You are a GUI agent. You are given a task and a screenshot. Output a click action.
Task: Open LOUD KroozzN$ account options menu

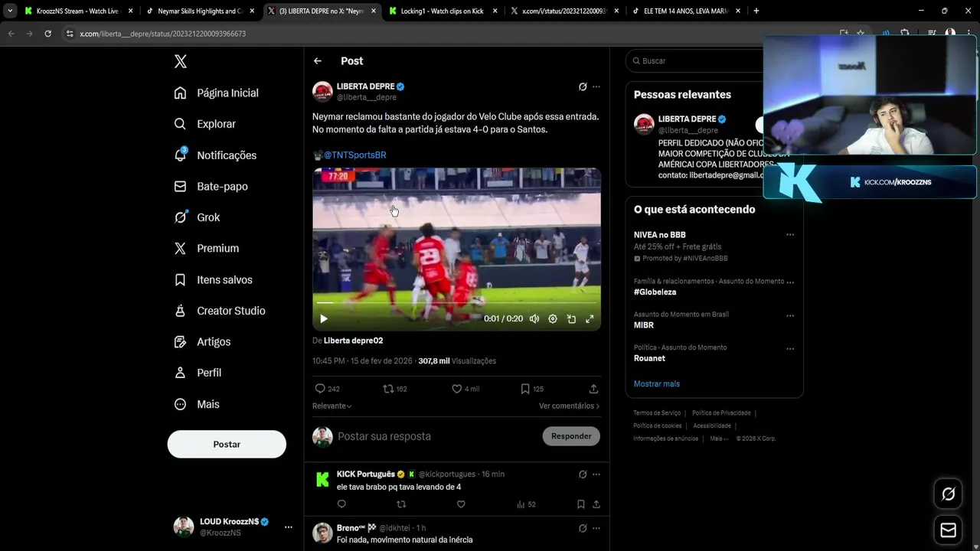pos(289,527)
